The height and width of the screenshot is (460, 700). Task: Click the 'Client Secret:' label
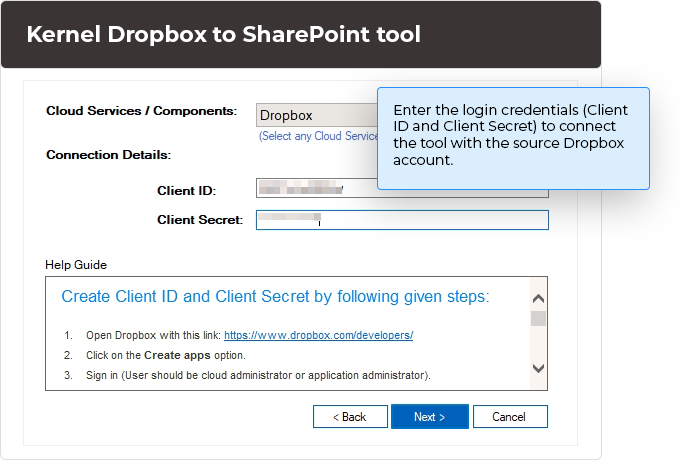pos(200,220)
